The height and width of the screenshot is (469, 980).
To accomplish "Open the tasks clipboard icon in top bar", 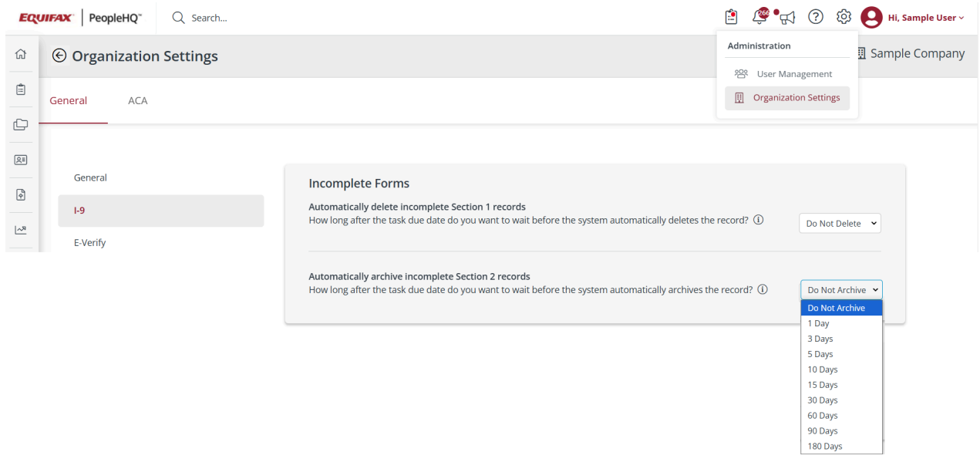I will pyautogui.click(x=731, y=17).
